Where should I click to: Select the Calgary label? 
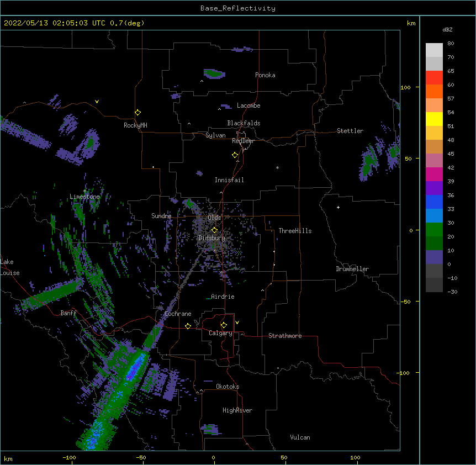pos(220,333)
